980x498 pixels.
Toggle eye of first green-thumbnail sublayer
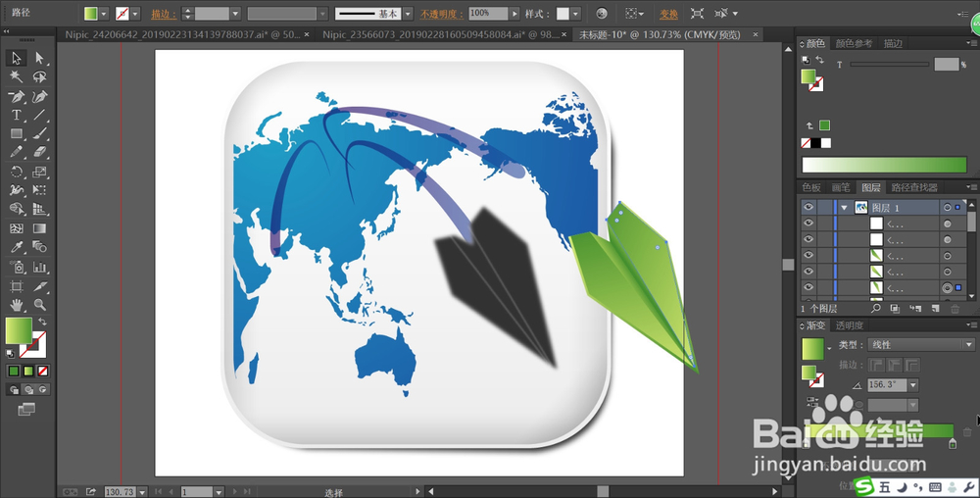[808, 255]
